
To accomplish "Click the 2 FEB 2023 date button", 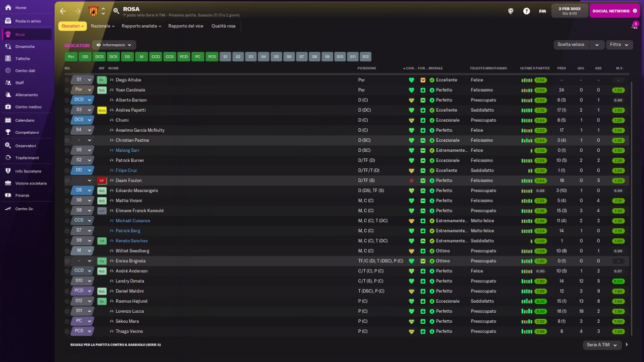I will (x=570, y=11).
